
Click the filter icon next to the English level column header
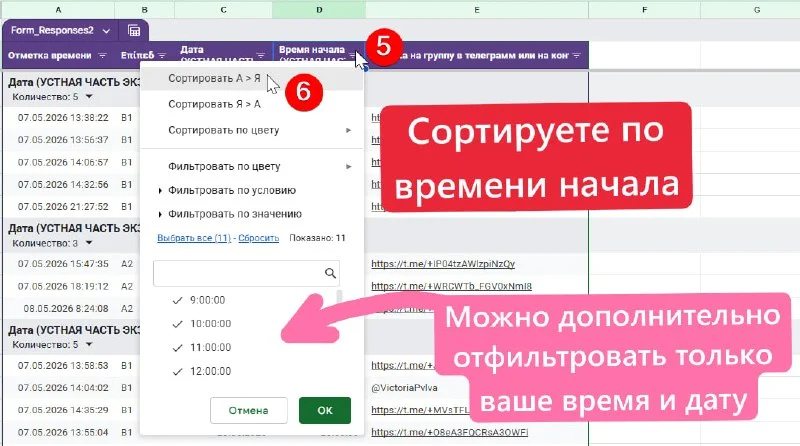click(162, 55)
